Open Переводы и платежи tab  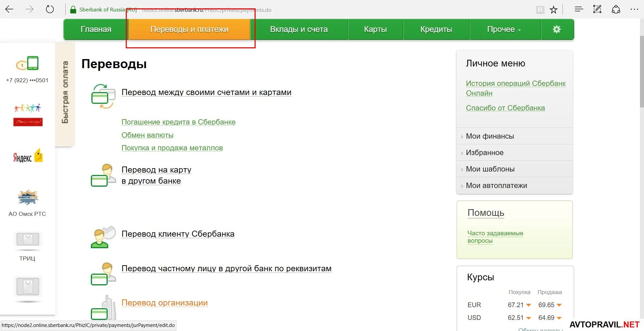pos(189,29)
